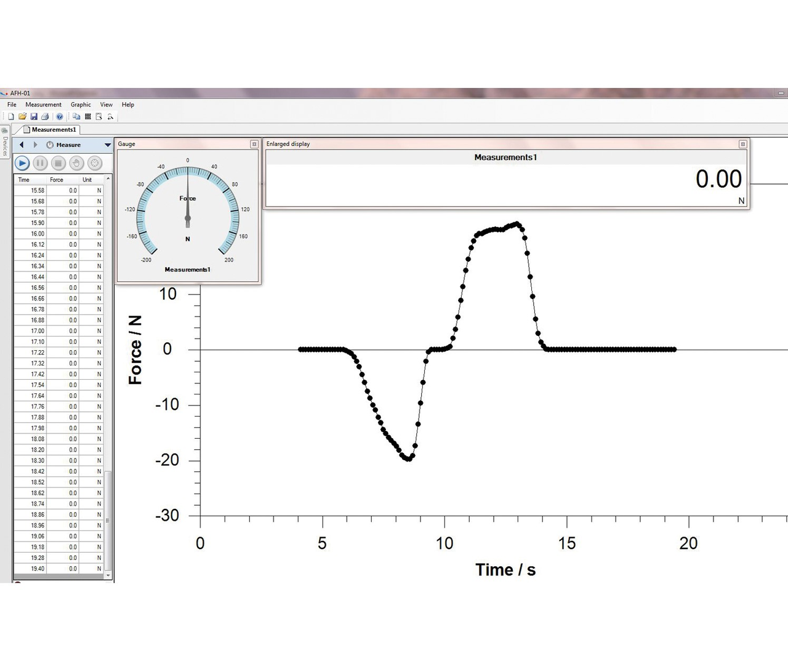Copy the measurement data
Screen dimensions: 788x672
(78, 116)
